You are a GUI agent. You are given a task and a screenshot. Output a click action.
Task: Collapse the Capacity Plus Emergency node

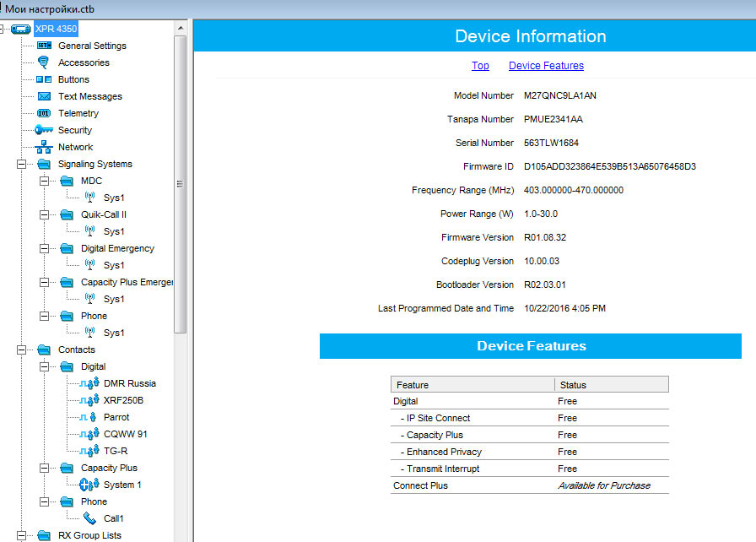pyautogui.click(x=44, y=282)
